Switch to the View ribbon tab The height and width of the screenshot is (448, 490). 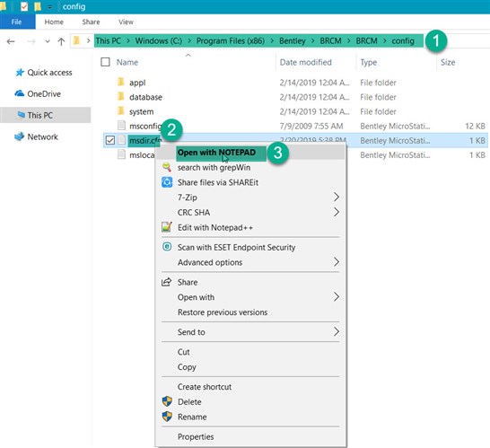tap(126, 22)
